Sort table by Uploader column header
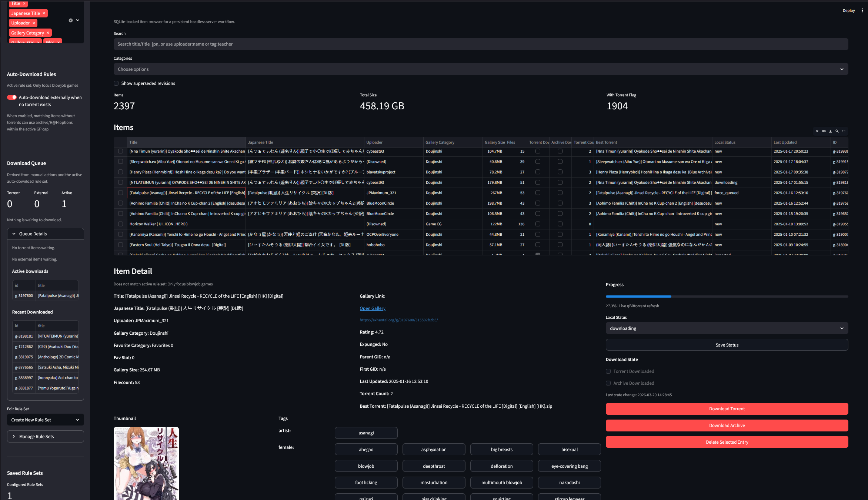Image resolution: width=868 pixels, height=500 pixels. click(374, 142)
